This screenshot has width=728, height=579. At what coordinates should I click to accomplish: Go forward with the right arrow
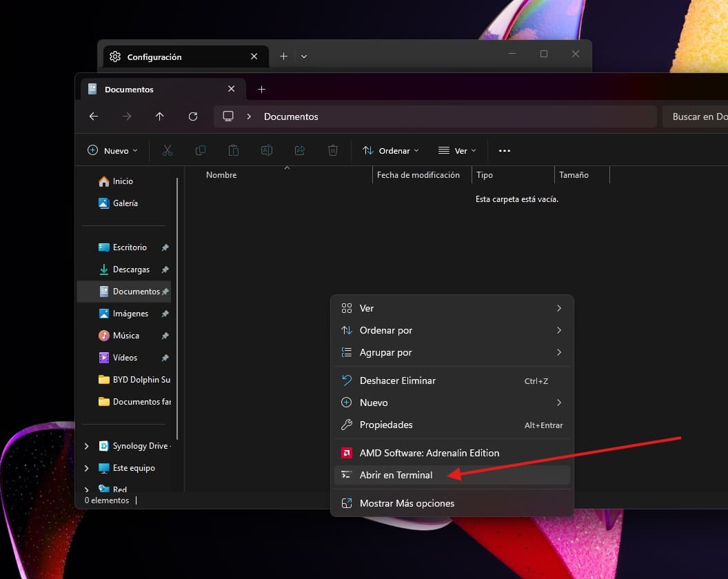coord(127,116)
